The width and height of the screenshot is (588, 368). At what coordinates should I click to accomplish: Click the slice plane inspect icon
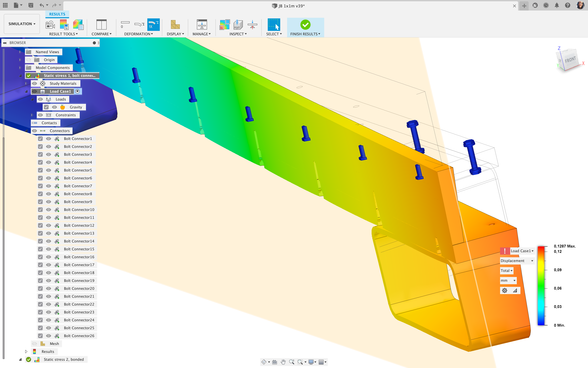click(x=252, y=25)
